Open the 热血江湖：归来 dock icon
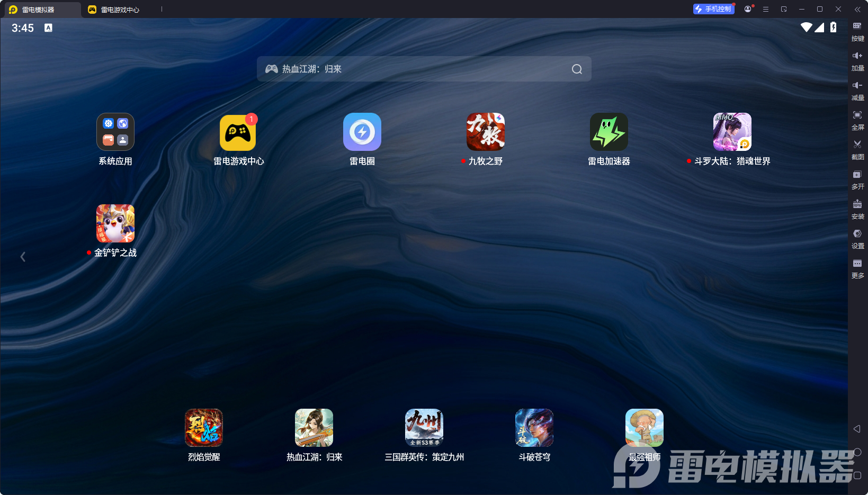 (x=314, y=428)
